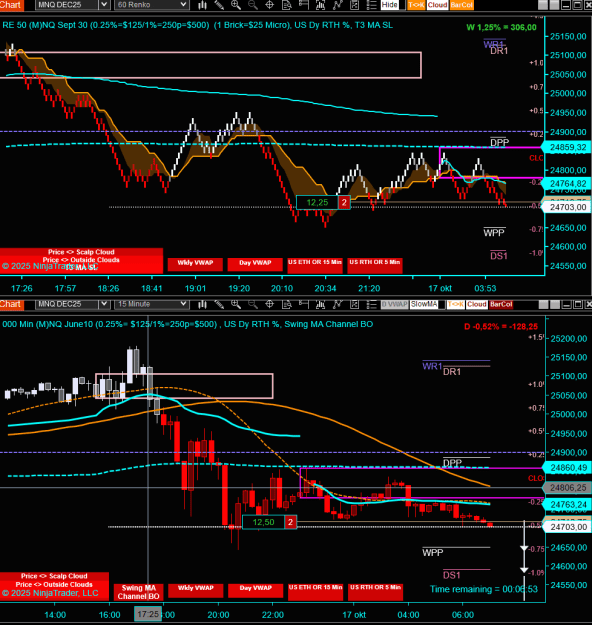Select crosshair cursor icon in the 15 Minute chart toolbar
592x625 pixels.
pyautogui.click(x=269, y=305)
